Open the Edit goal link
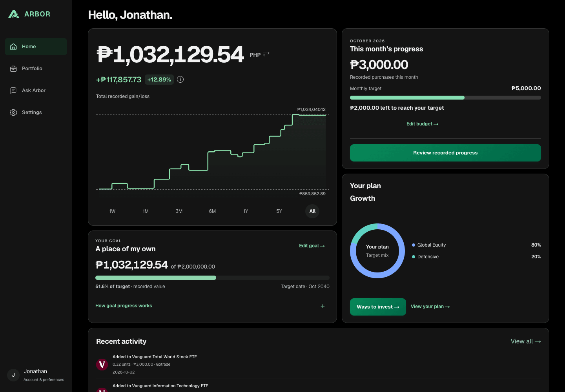 pos(312,246)
